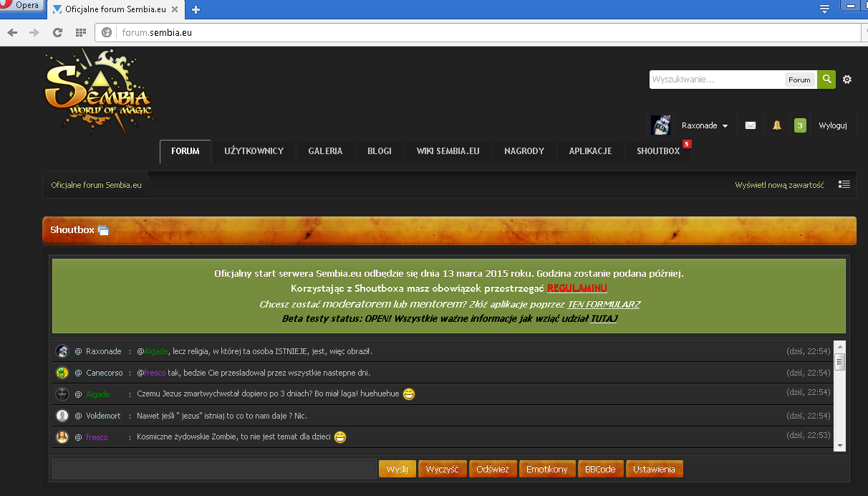868x496 pixels.
Task: Open BBCode options button
Action: (600, 469)
